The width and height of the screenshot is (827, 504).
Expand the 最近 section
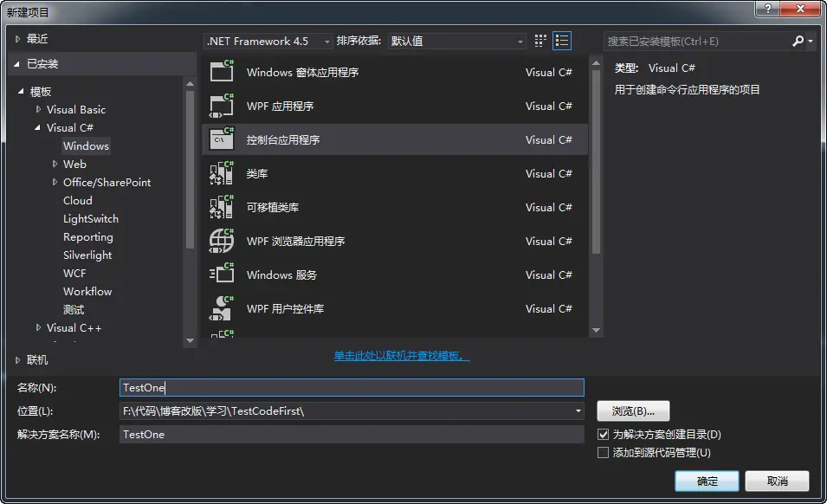(17, 38)
